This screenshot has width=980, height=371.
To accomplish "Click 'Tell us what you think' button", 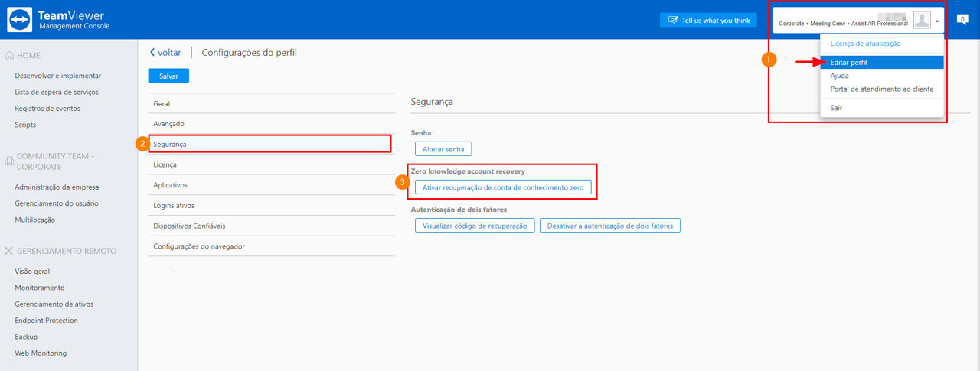I will coord(708,21).
